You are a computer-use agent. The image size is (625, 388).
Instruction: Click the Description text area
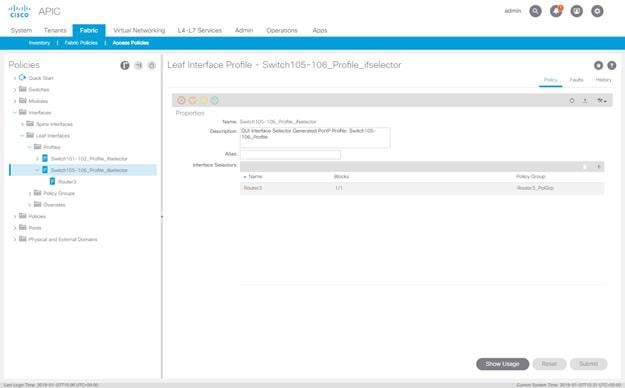315,138
